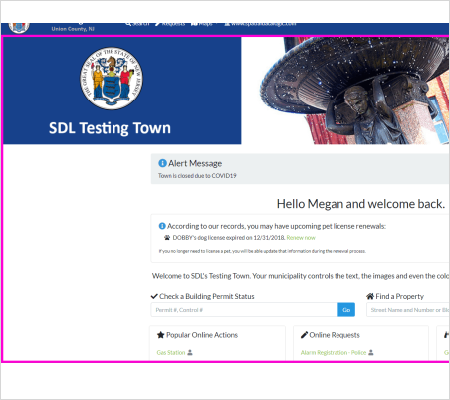Click the star icon by Popular Online Actions
This screenshot has width=450, height=400.
coord(161,335)
